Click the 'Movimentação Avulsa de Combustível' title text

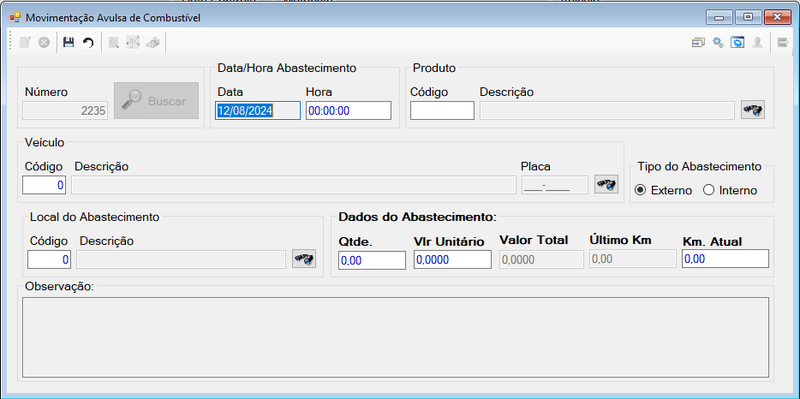click(113, 18)
